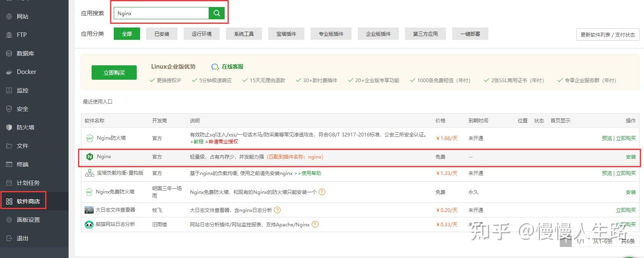Click the 文件 folder icon
Image resolution: width=644 pixels, height=258 pixels.
pos(9,146)
